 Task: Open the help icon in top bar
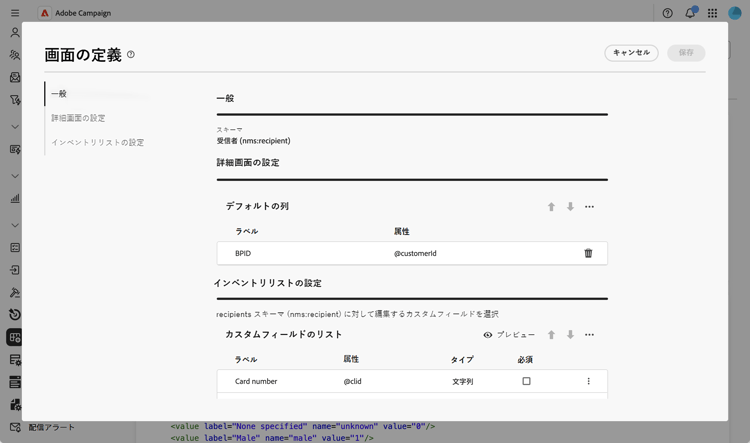click(667, 13)
